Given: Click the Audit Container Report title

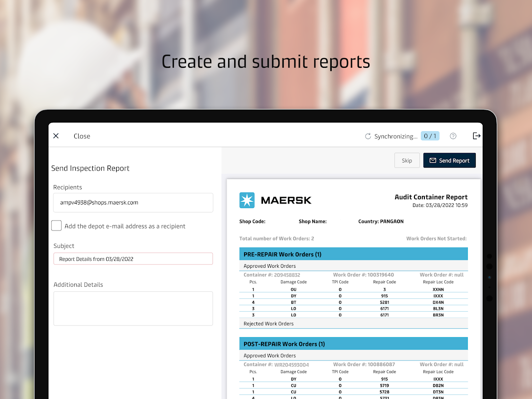Looking at the screenshot, I should (431, 197).
